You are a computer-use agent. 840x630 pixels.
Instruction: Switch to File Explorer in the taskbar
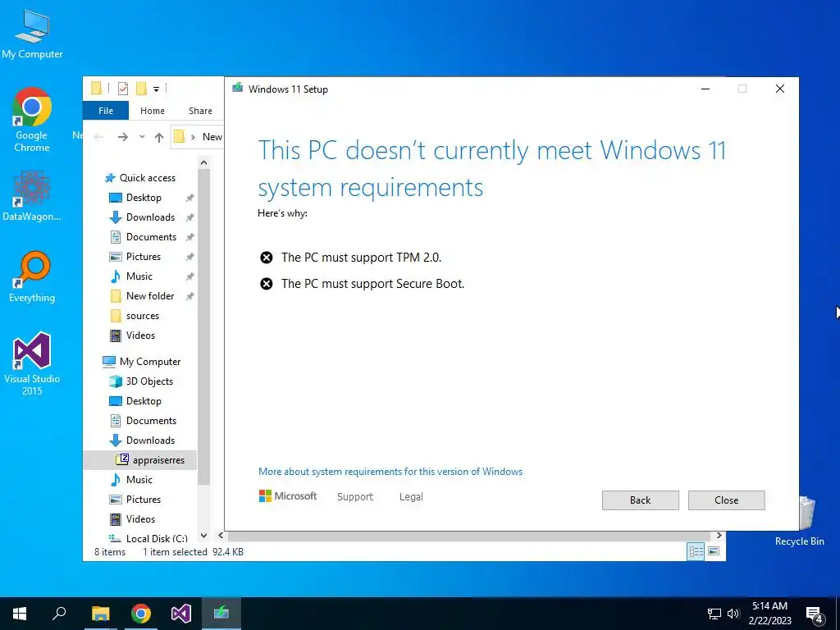(100, 614)
